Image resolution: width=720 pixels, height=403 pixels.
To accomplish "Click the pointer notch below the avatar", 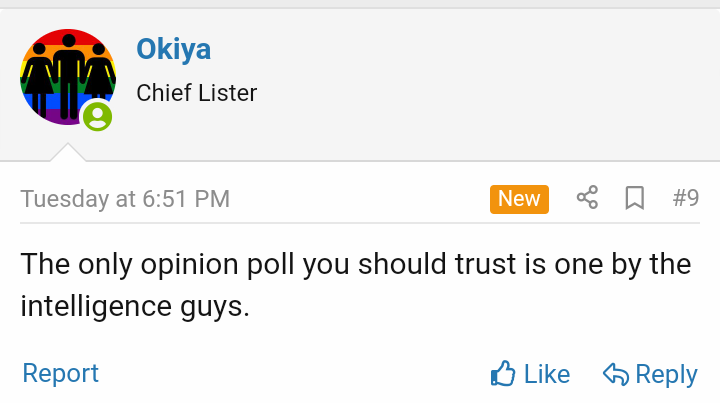I will [x=67, y=153].
